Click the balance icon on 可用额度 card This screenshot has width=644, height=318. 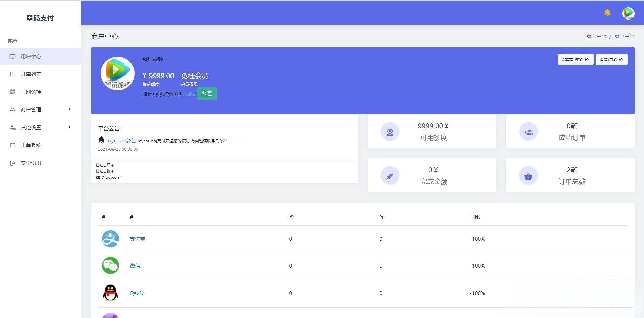point(390,131)
